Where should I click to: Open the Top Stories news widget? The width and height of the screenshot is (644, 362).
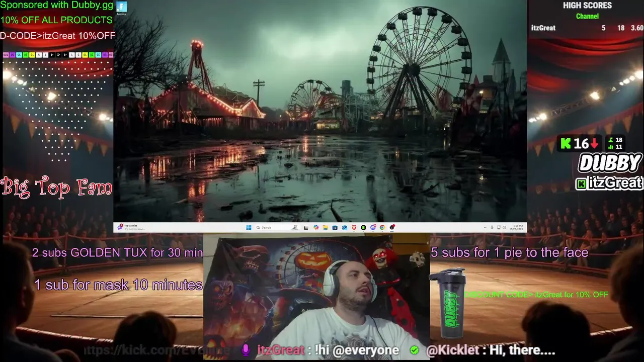[x=132, y=227]
